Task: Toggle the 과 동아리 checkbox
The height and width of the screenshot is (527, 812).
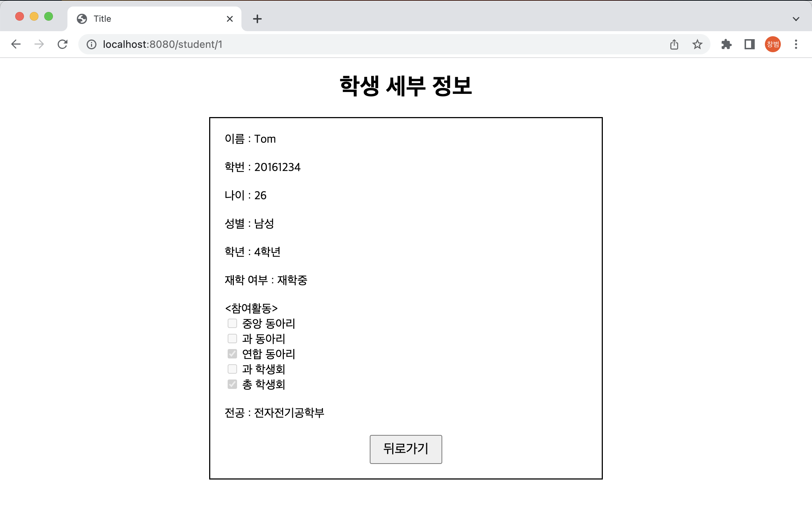Action: [x=232, y=338]
